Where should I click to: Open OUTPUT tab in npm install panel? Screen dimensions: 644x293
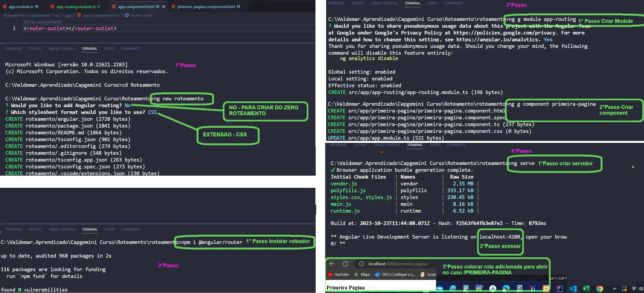click(35, 229)
